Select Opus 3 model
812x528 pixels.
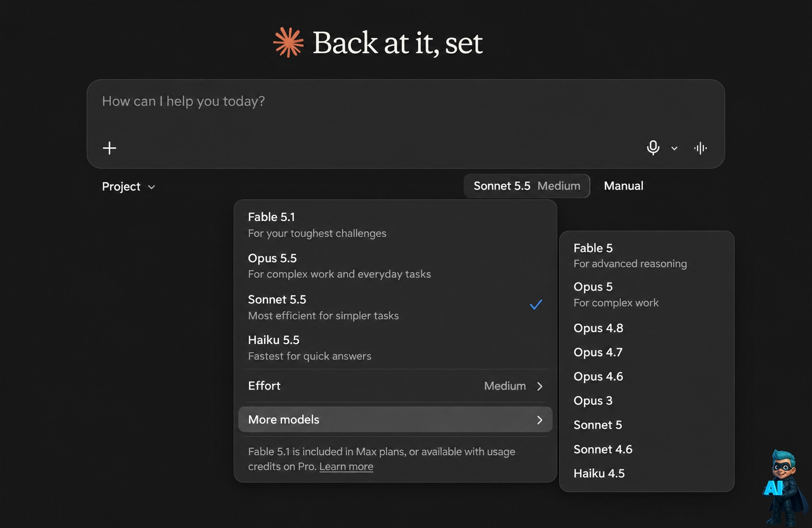click(646, 401)
